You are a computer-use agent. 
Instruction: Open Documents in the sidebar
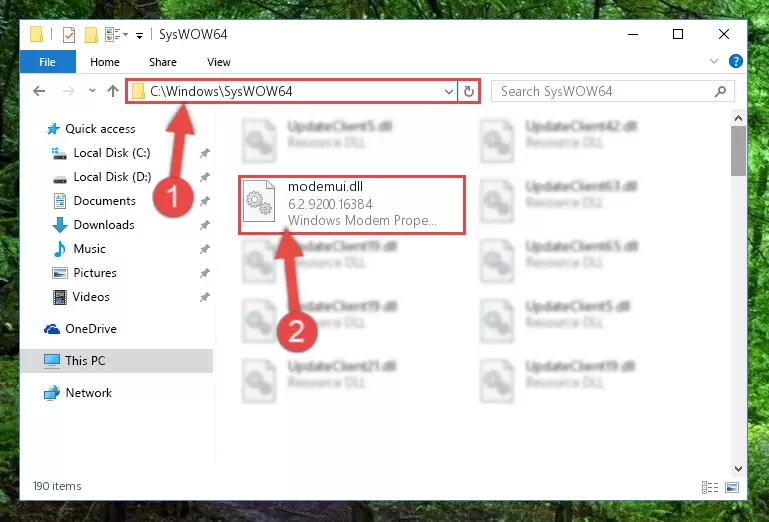click(x=104, y=201)
